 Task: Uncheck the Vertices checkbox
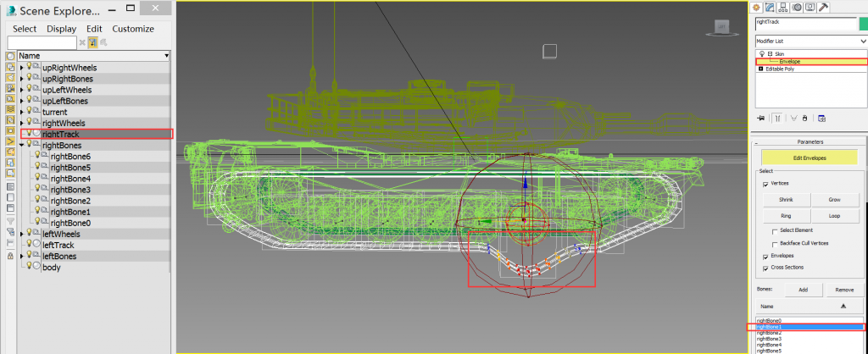click(x=766, y=183)
